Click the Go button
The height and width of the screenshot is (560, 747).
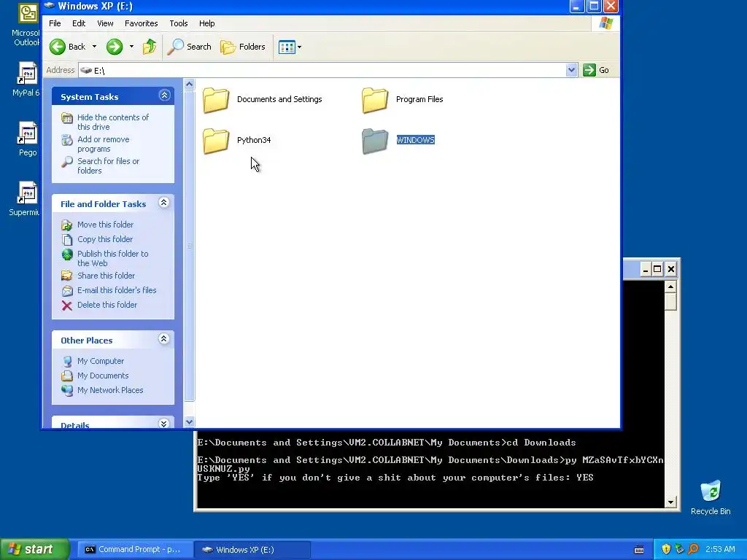coord(597,70)
